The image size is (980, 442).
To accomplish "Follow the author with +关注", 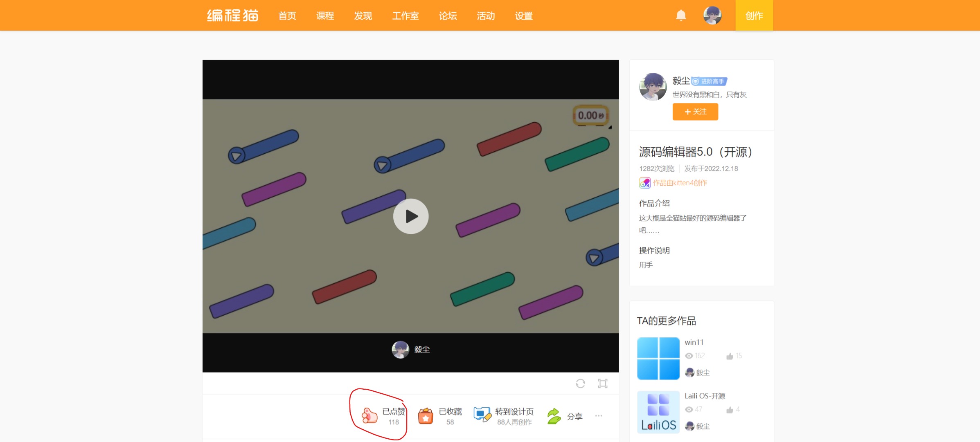I will [695, 112].
